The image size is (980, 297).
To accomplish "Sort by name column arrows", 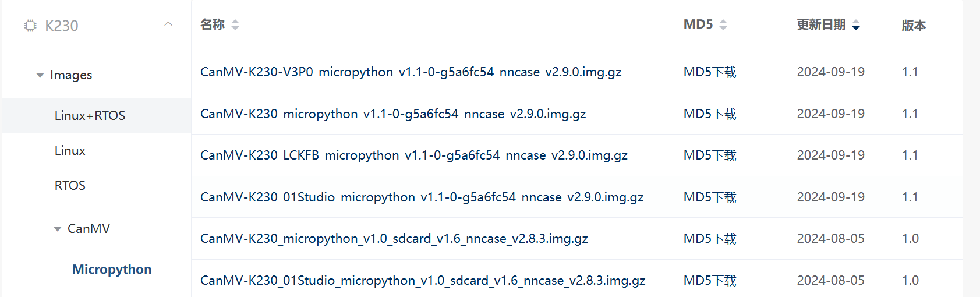I will click(x=235, y=24).
